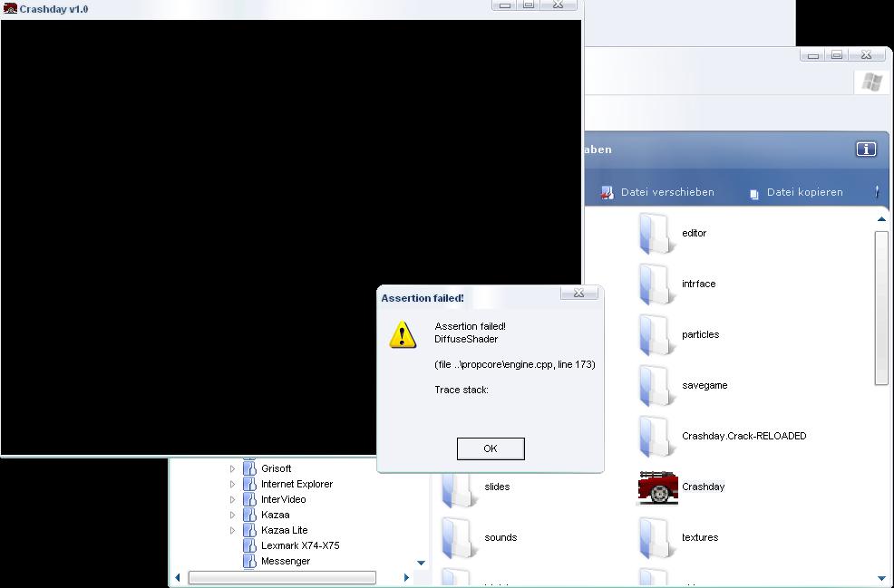This screenshot has width=894, height=588.
Task: Close the Assertion failed dialog
Action: (578, 293)
